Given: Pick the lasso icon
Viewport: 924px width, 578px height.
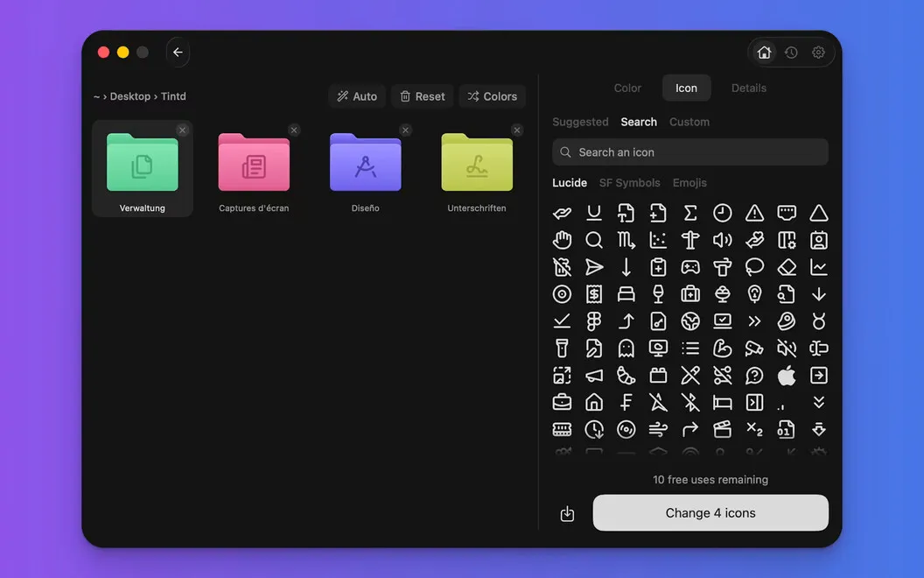Looking at the screenshot, I should [754, 267].
